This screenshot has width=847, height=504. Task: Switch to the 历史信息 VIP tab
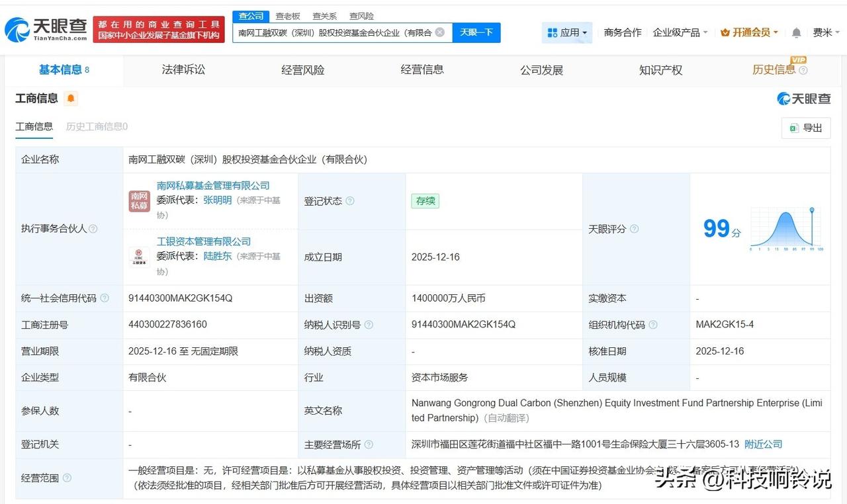pos(774,69)
